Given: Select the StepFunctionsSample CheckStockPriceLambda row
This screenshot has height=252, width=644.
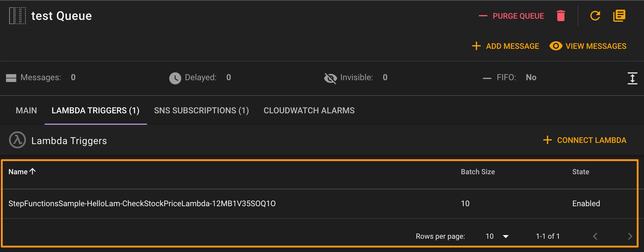Looking at the screenshot, I should point(320,204).
